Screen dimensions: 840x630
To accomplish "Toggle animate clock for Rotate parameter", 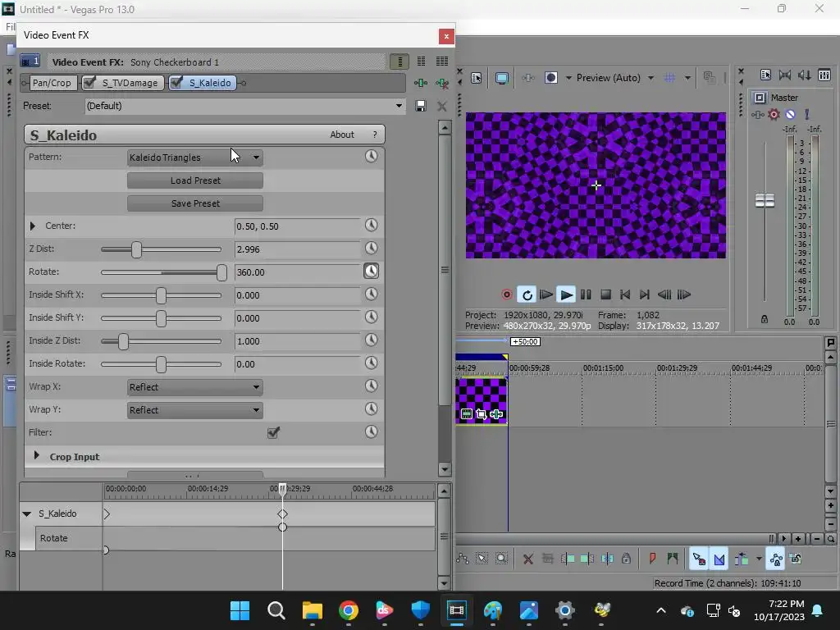I will coord(372,271).
